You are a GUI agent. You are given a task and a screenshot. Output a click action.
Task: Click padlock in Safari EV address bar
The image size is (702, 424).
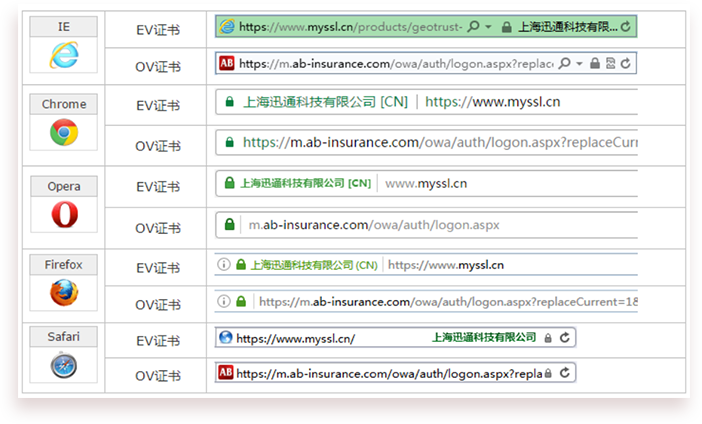tap(548, 338)
